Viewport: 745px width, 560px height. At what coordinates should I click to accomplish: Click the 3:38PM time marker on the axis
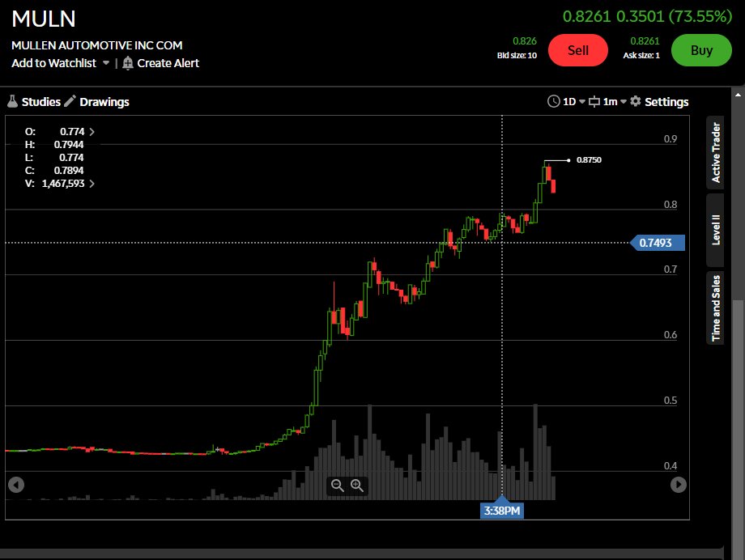coord(502,511)
